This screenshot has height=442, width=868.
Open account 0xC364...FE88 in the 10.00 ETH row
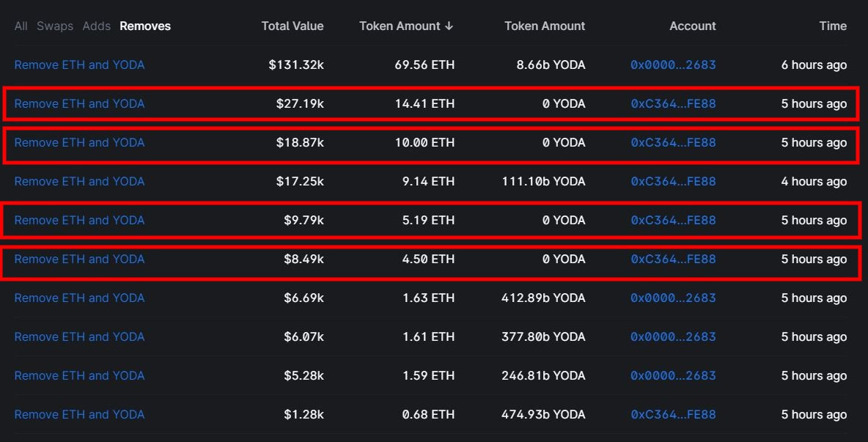(x=673, y=143)
